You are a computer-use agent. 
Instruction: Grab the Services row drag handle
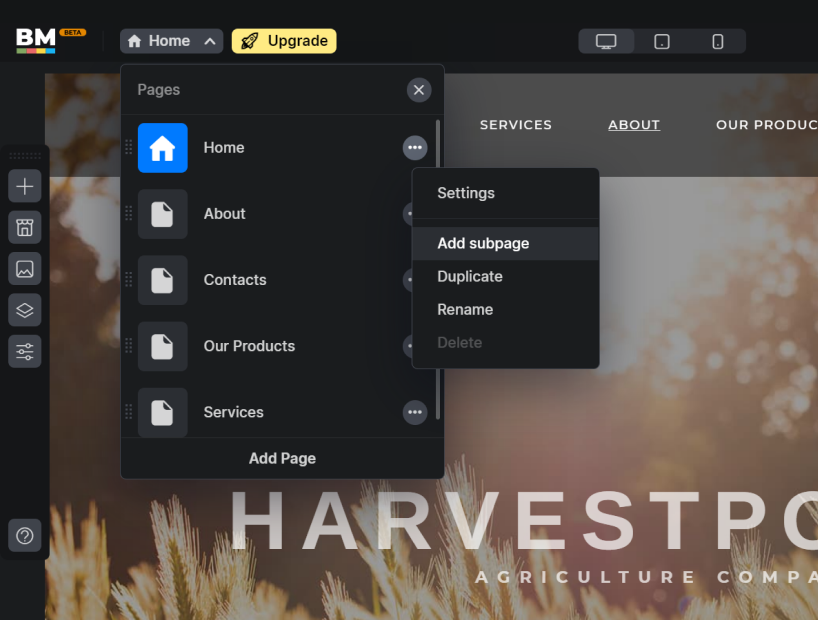tap(128, 412)
